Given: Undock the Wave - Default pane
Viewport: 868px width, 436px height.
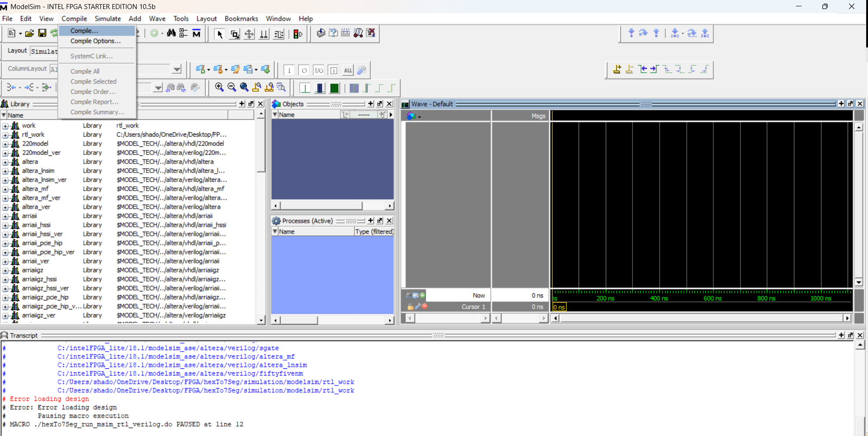Looking at the screenshot, I should 850,104.
